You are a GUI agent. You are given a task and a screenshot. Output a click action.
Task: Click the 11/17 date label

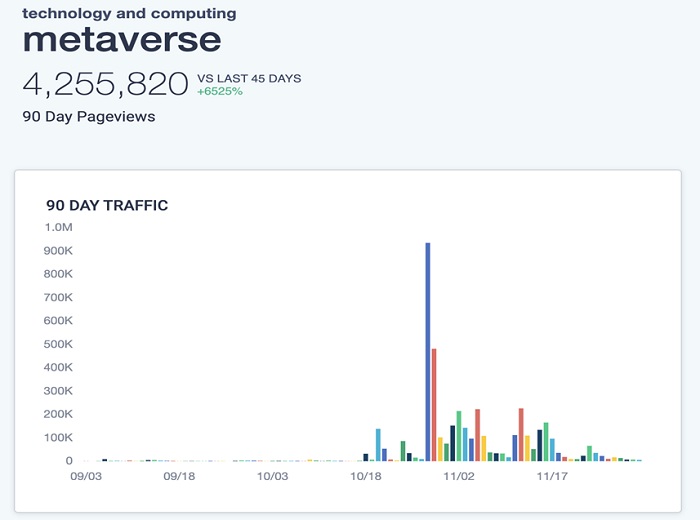552,476
